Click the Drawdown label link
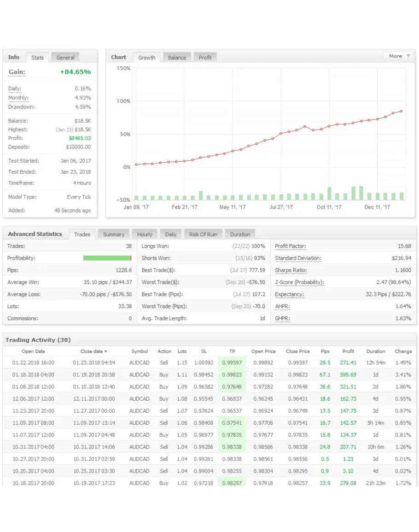Viewport: 419px width, 532px height. pos(21,107)
